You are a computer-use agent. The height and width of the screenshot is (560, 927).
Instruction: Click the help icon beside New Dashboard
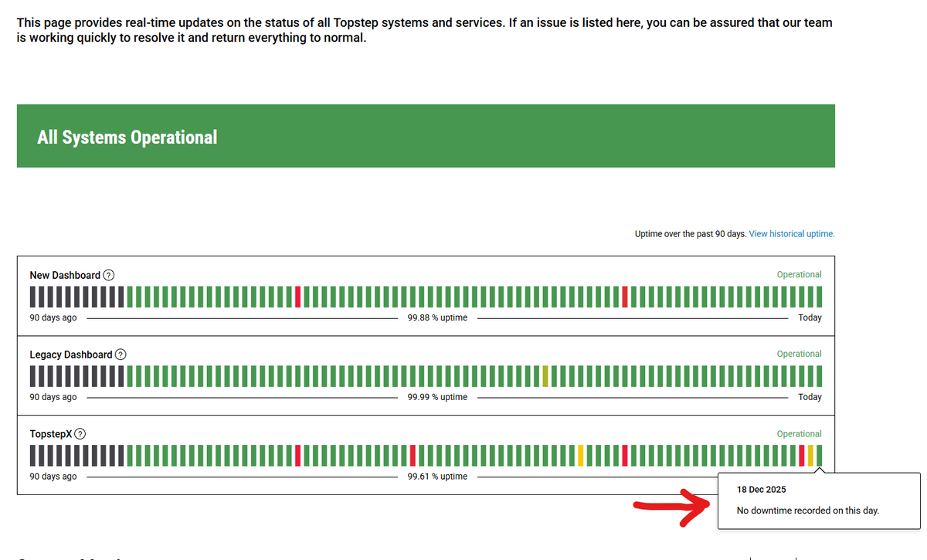click(109, 275)
